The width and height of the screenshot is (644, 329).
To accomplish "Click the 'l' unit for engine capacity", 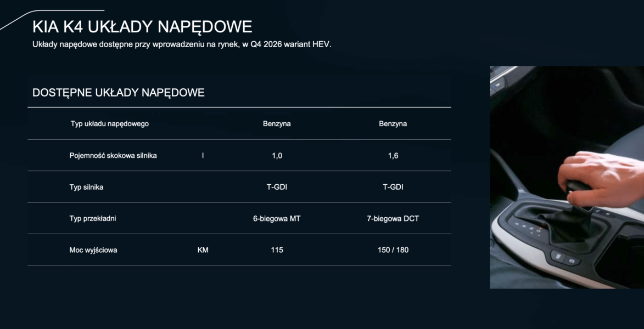I will [x=203, y=156].
